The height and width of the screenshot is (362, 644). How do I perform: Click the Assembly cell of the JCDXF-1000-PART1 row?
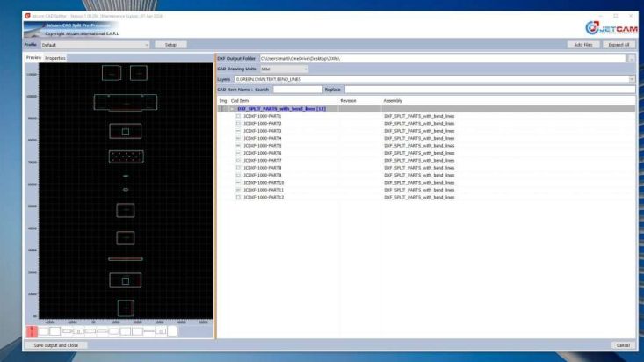419,116
